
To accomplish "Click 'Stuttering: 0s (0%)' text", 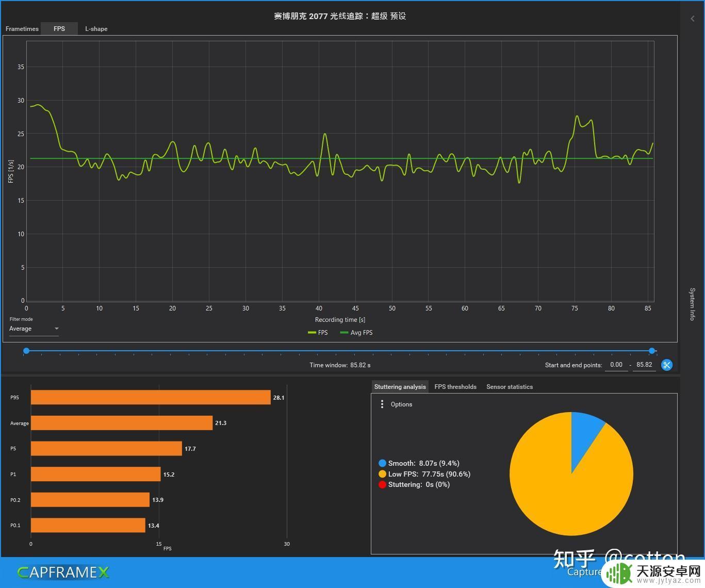I will pos(419,484).
